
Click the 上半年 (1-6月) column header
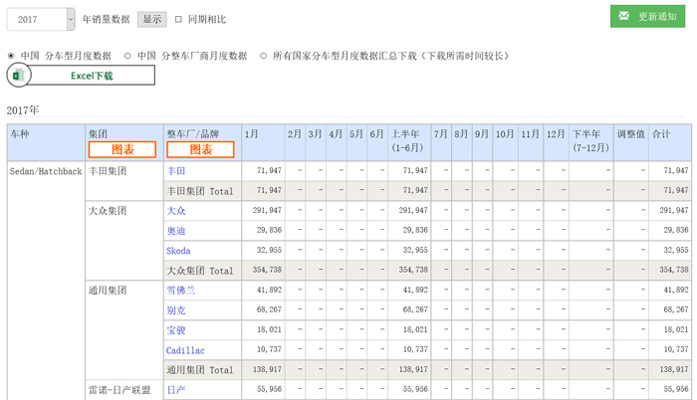(409, 143)
